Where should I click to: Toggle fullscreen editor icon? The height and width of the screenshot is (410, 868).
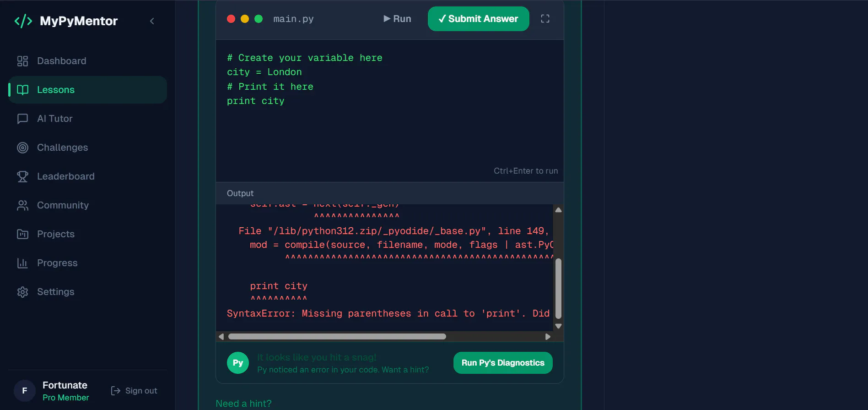tap(545, 19)
